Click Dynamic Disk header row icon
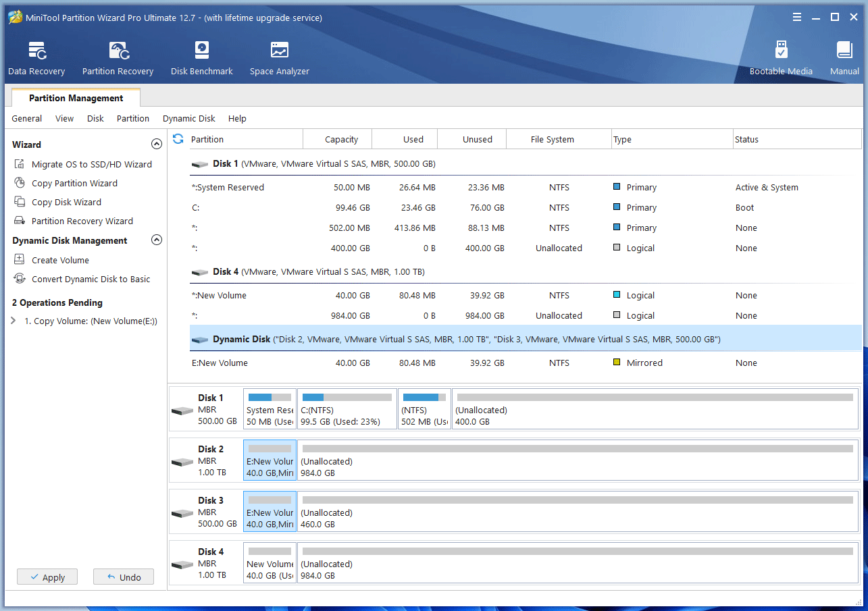Viewport: 868px width, 611px height. click(x=200, y=340)
